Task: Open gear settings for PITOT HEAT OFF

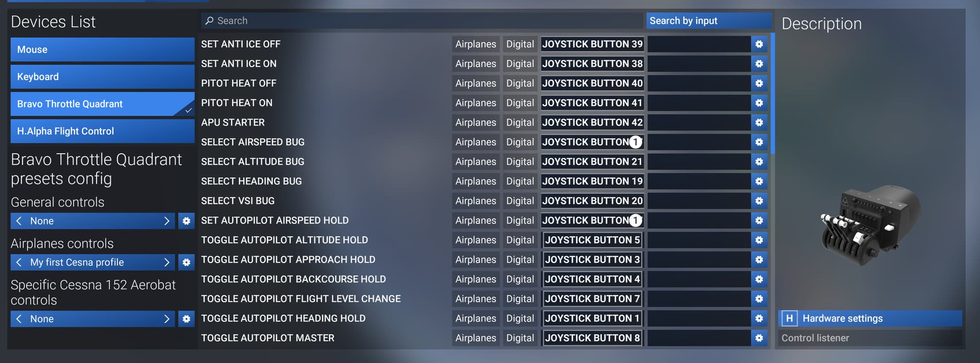Action: [x=759, y=83]
